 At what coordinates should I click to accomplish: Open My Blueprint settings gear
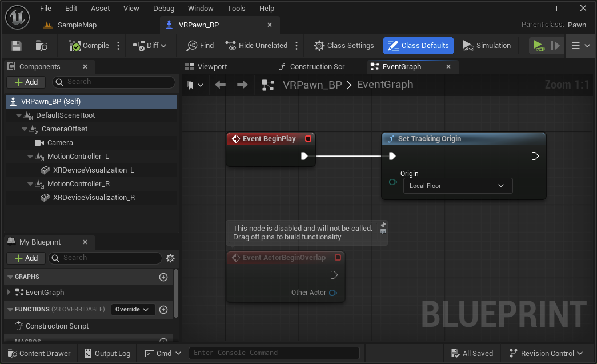[170, 258]
